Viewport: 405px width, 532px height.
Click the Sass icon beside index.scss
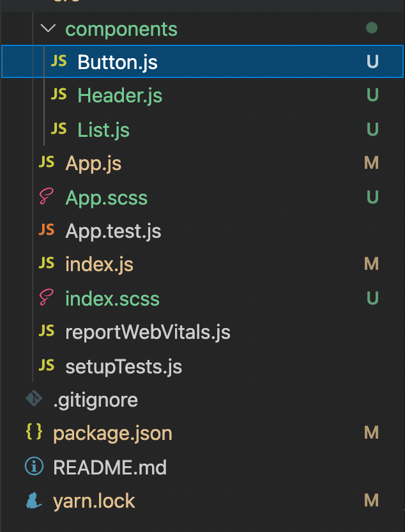47,298
